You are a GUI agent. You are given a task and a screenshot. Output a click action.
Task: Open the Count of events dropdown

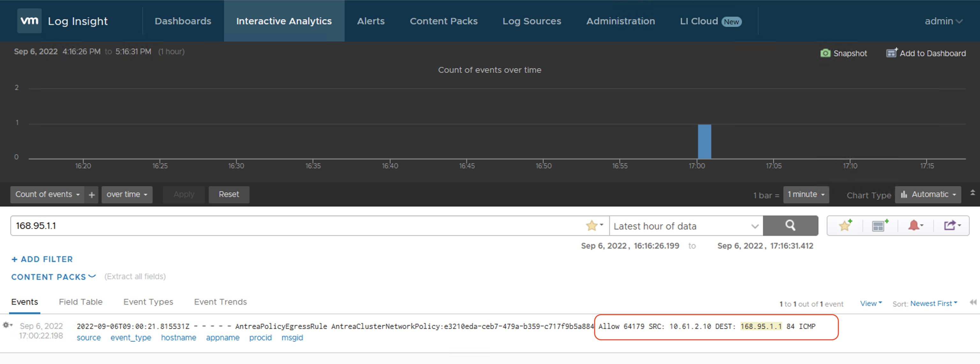click(x=47, y=194)
